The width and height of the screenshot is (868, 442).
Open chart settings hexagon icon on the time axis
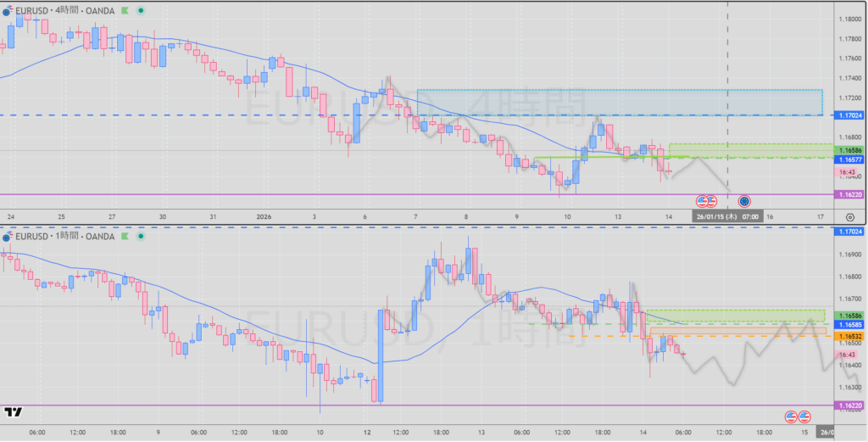click(x=849, y=217)
